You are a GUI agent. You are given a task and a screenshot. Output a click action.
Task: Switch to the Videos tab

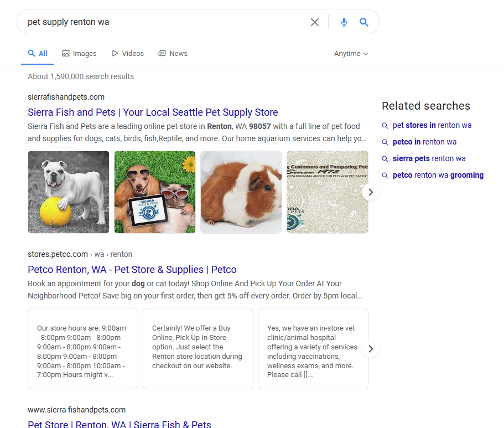click(x=128, y=54)
